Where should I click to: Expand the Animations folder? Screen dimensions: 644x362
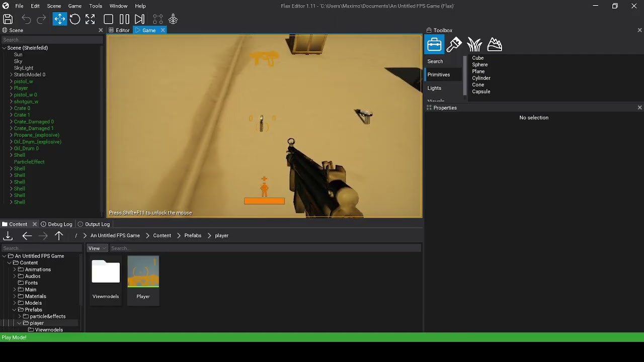pos(15,269)
